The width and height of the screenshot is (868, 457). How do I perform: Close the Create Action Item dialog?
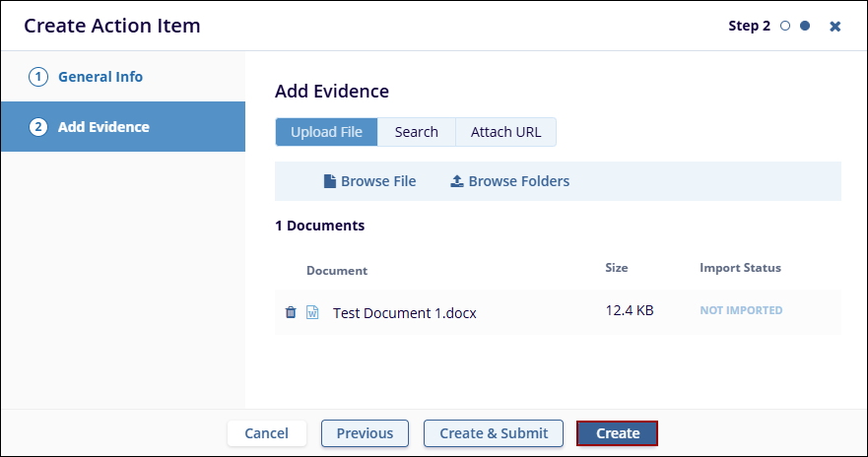click(x=835, y=27)
